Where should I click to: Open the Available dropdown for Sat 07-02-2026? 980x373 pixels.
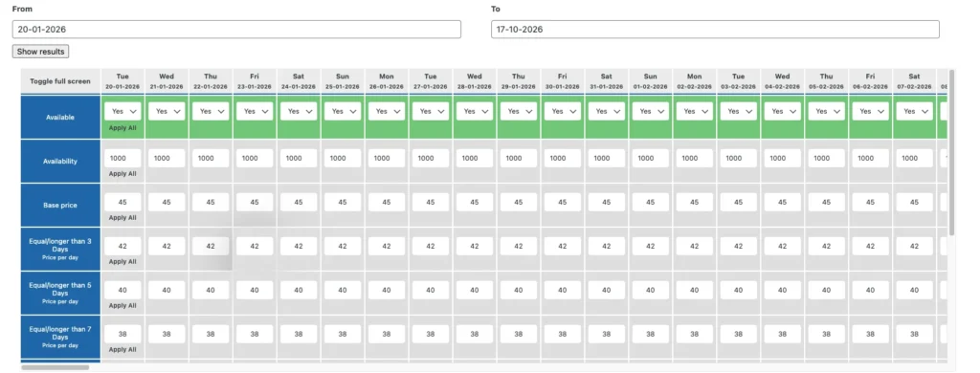click(914, 111)
